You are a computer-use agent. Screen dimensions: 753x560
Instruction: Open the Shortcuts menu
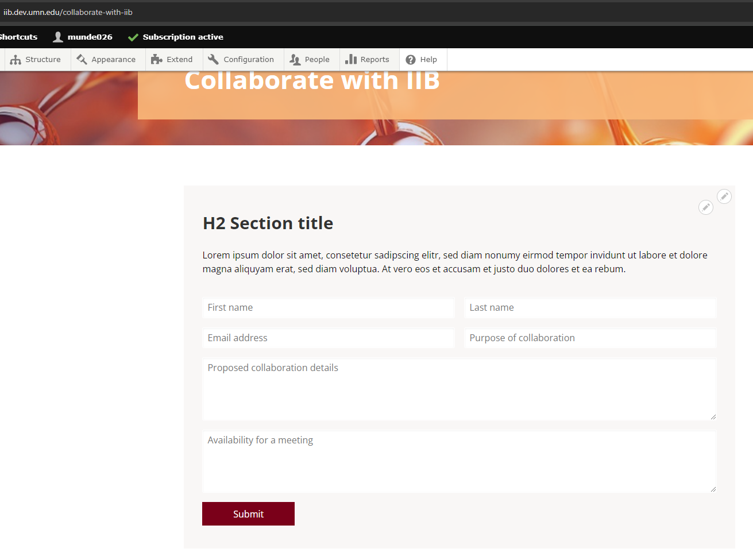point(18,37)
